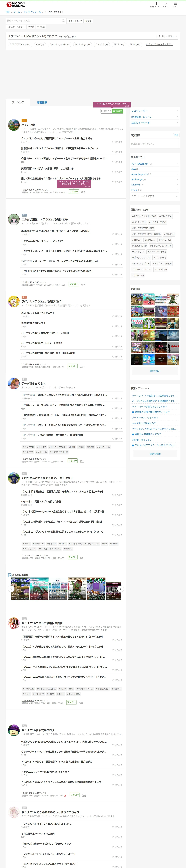Screen dimensions: 186x868
Task: Show next article images with right arrow
Action: click(121, 589)
